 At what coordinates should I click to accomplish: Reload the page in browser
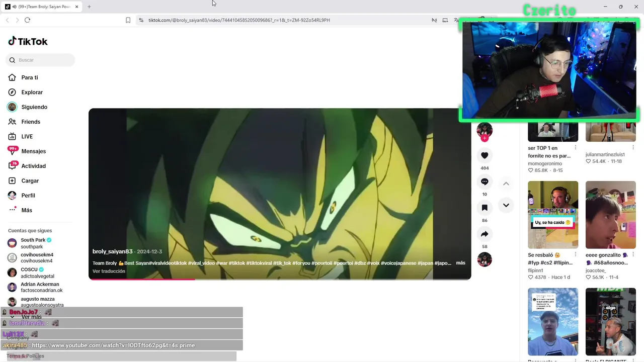pos(27,20)
